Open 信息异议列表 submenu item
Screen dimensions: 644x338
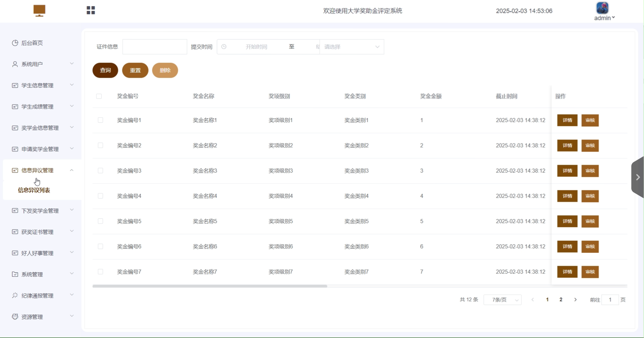pos(34,190)
